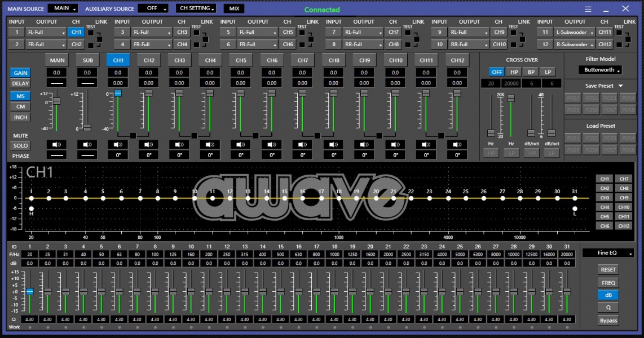Toggle TEST checkbox for input 5
Image resolution: width=644 pixels, height=338 pixels.
click(302, 33)
